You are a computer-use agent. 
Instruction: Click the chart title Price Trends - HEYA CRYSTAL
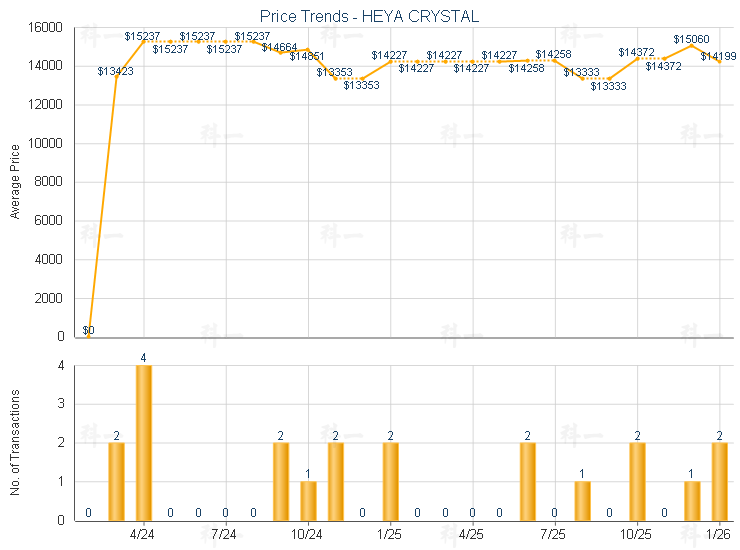point(369,16)
